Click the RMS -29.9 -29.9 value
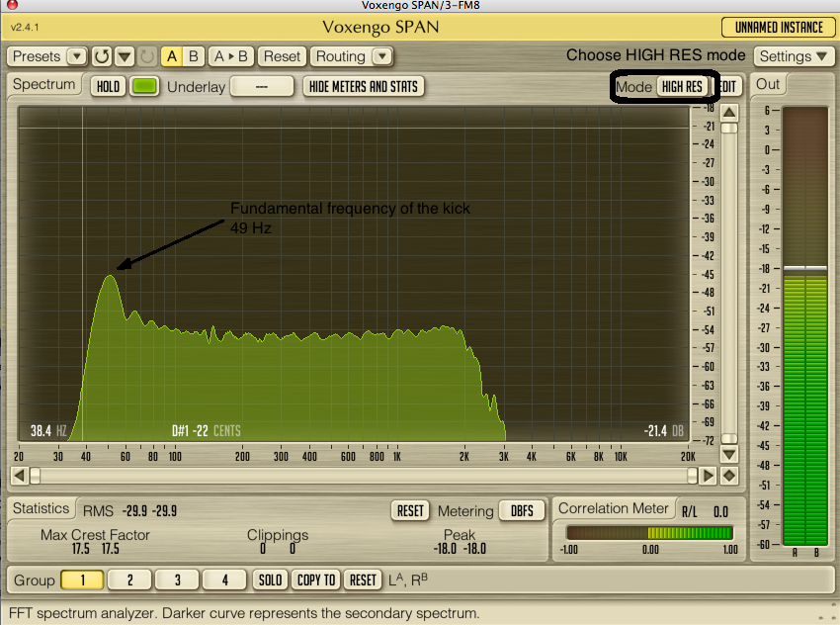This screenshot has height=625, width=840. point(149,511)
